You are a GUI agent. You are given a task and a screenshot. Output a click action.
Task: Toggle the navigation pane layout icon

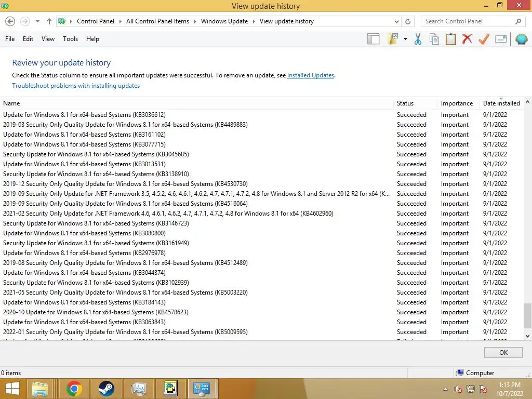(373, 39)
